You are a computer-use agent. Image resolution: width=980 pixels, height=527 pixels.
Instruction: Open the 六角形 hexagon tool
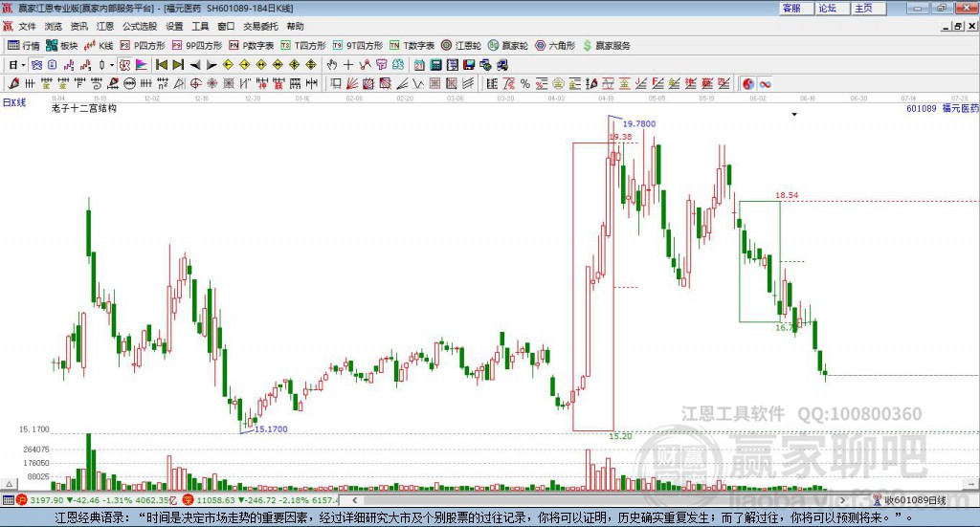[555, 46]
